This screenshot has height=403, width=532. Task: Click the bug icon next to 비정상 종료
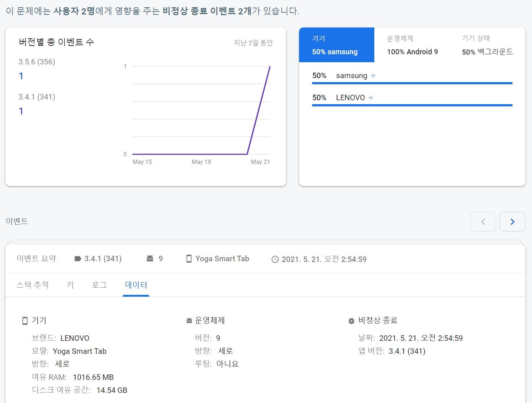(x=351, y=321)
